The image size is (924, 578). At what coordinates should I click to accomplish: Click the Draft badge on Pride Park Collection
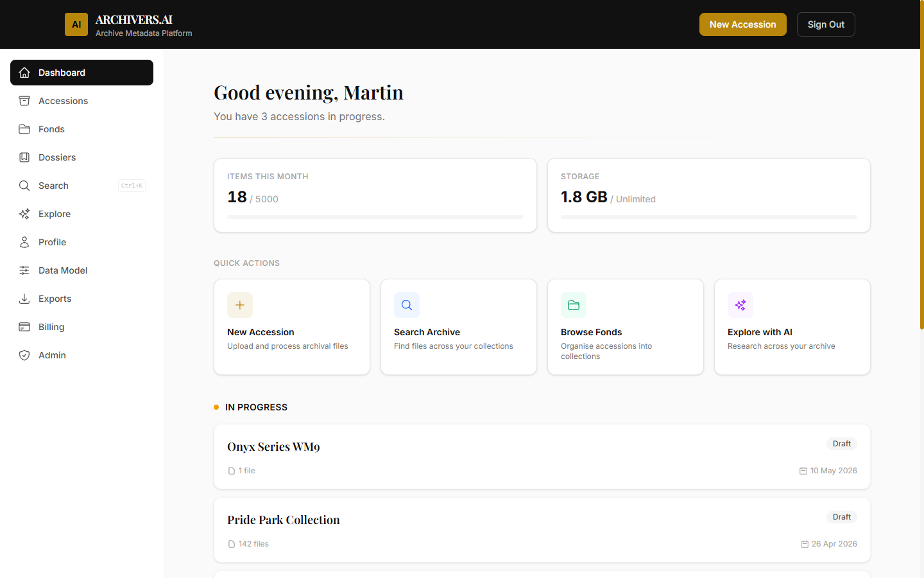tap(842, 517)
